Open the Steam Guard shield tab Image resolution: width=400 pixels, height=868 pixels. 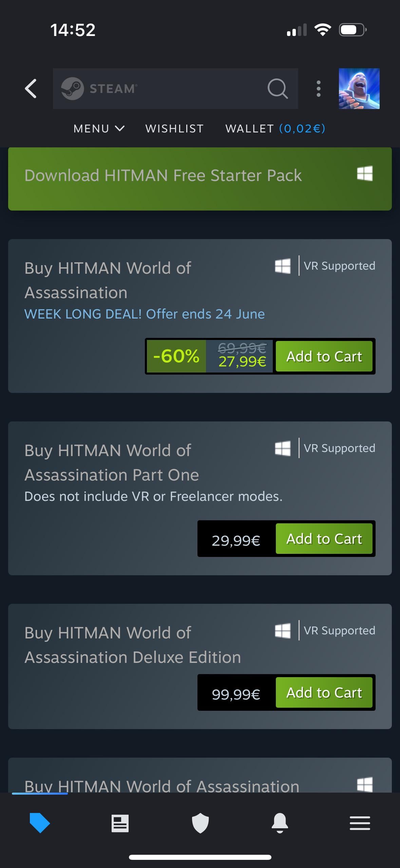(x=200, y=823)
